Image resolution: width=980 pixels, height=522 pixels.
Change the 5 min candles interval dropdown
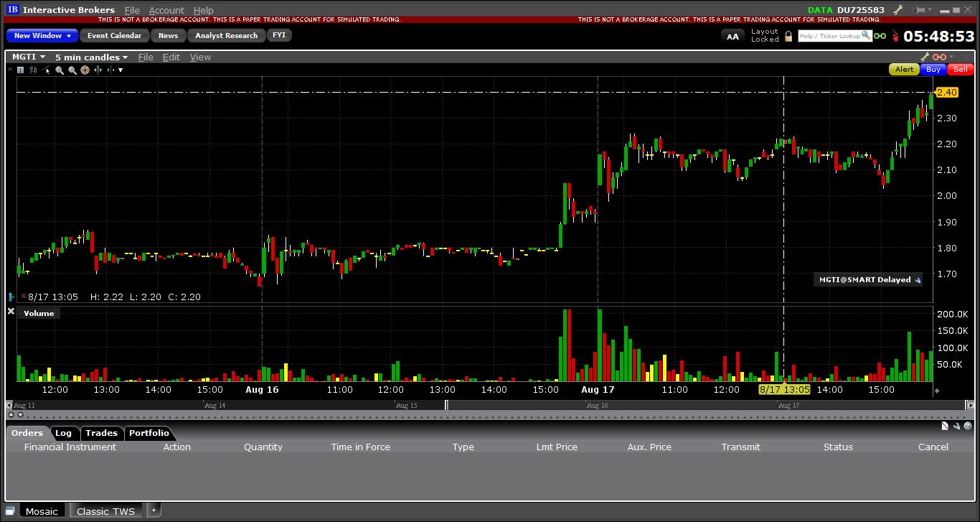91,57
